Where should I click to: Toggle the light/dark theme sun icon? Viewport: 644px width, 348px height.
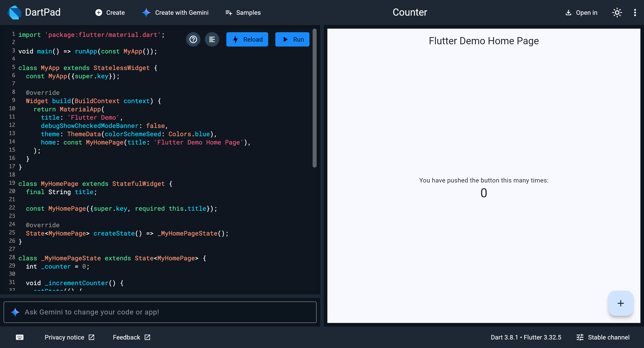pos(617,13)
